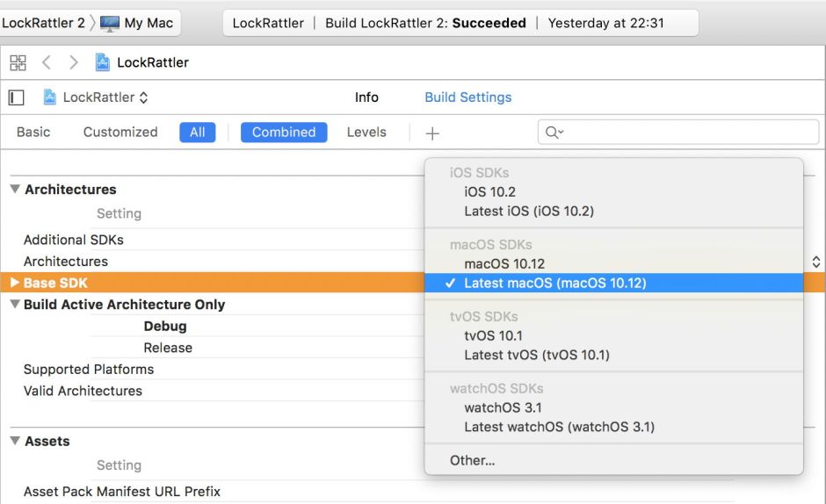826x504 pixels.
Task: Switch to the Info tab
Action: pos(366,97)
